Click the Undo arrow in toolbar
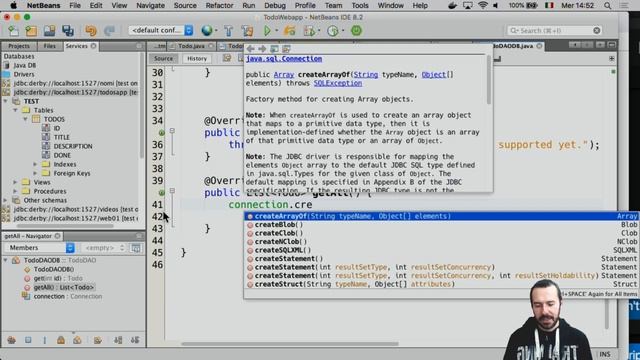The image size is (640, 360). point(91,31)
